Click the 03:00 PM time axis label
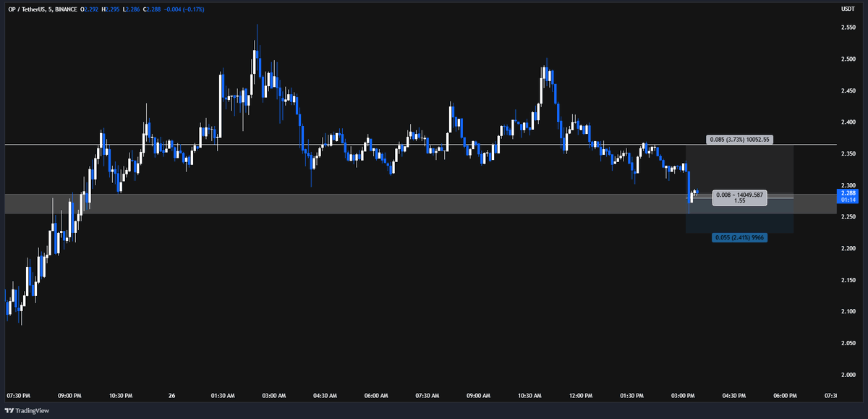868x419 pixels. tap(684, 396)
